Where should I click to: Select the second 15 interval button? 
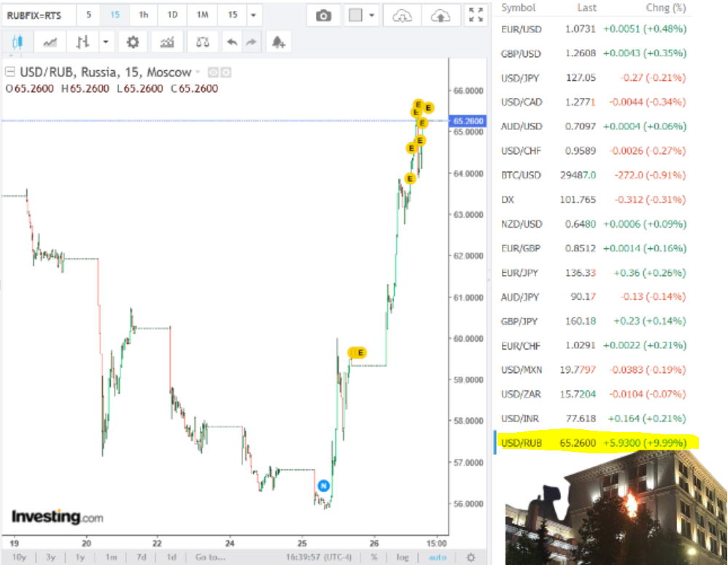tap(232, 15)
